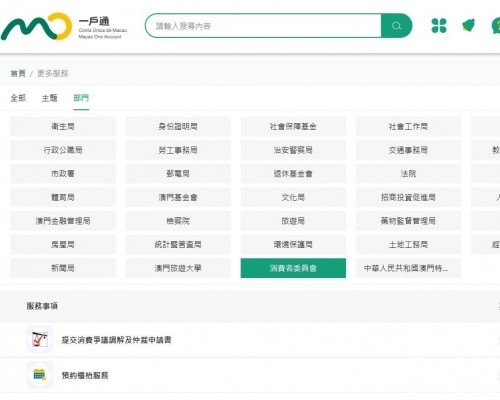Select 勞工事務局 department
500x400 pixels.
(x=178, y=150)
